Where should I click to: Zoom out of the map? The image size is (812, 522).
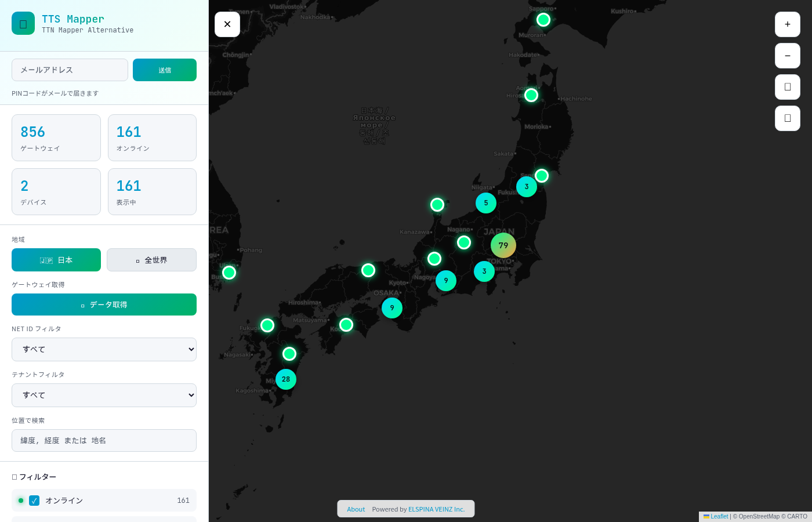[x=787, y=56]
